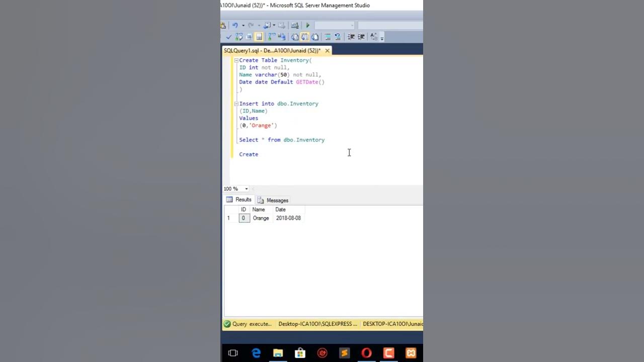Click the 'Select * from dbo.Inventory' line
This screenshot has width=644, height=362.
click(282, 140)
